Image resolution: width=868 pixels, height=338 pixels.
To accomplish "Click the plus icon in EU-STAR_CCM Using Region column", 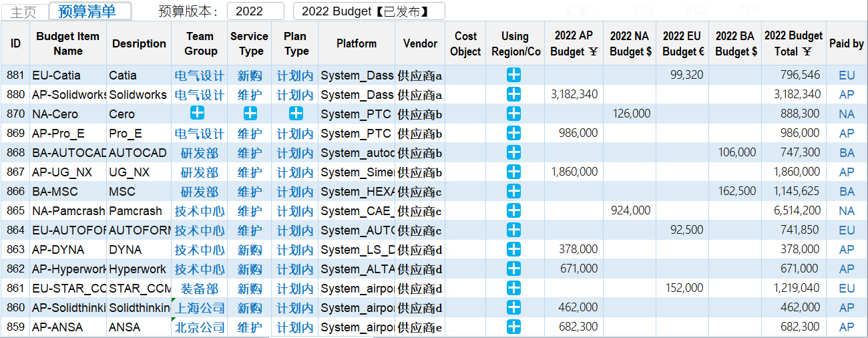I will (513, 289).
